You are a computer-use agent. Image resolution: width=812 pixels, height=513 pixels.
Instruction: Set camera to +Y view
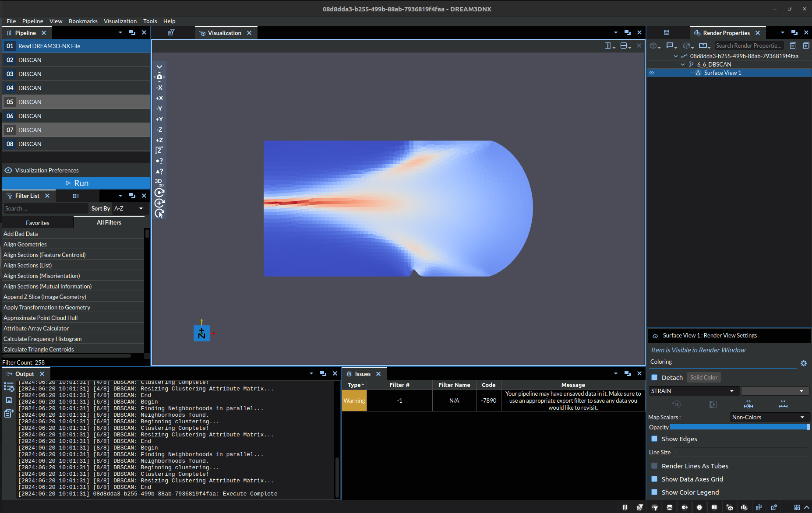pos(159,119)
